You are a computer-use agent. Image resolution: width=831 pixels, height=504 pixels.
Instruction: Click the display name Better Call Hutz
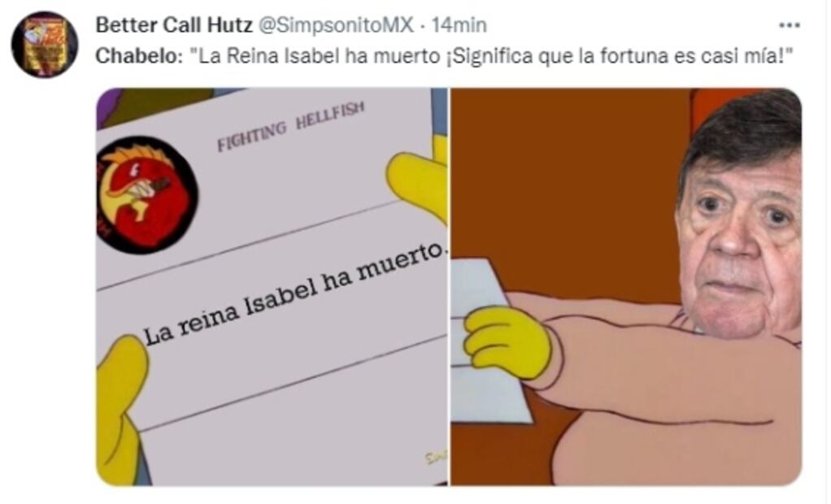coord(174,25)
